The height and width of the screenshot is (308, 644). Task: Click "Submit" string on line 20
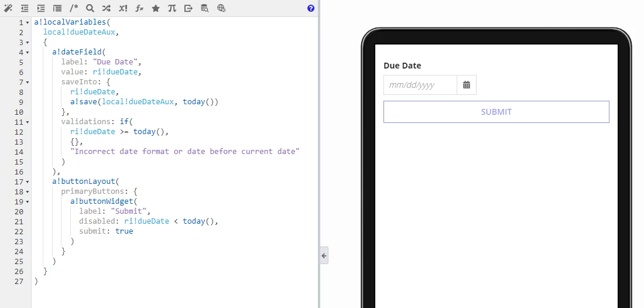(129, 211)
